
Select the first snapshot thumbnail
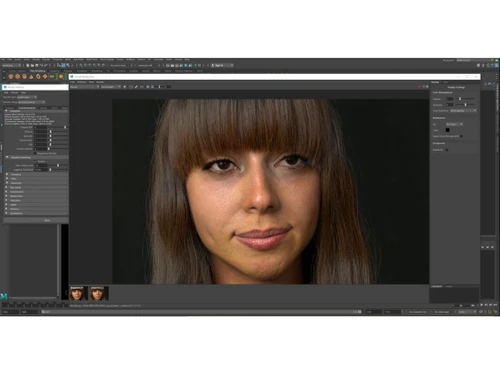coord(79,293)
